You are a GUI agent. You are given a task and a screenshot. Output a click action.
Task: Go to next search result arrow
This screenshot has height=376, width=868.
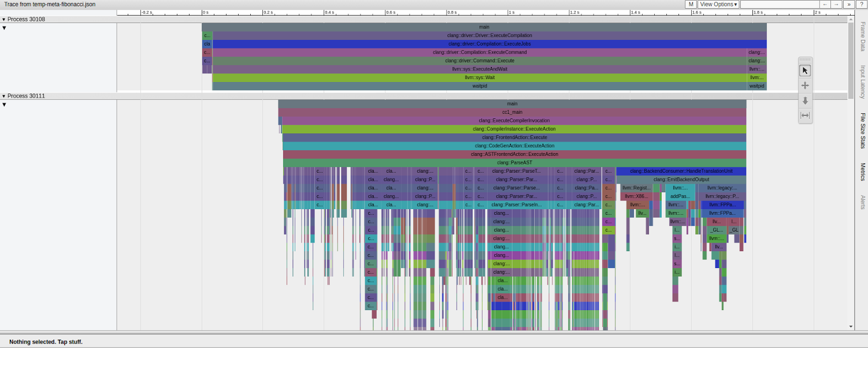coord(836,4)
